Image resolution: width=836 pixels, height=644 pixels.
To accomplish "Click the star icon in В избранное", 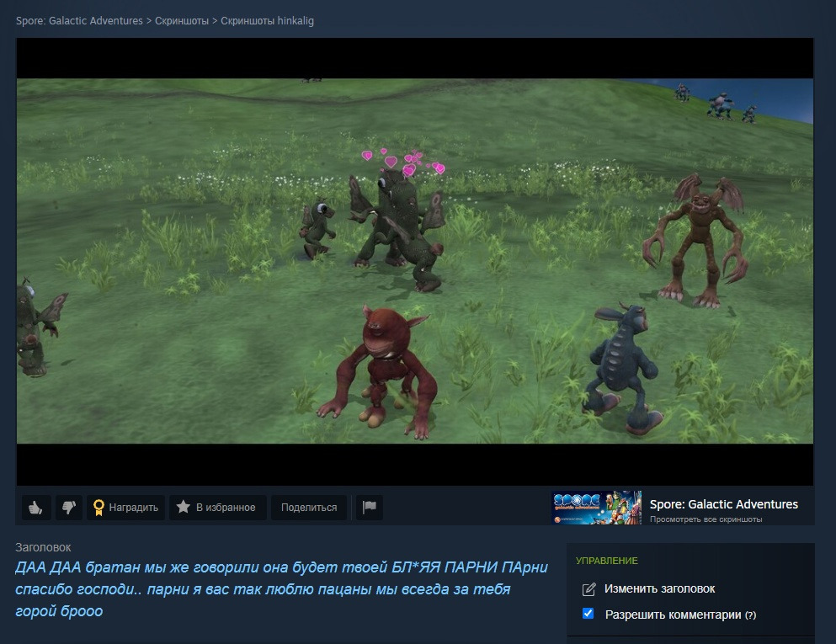I will tap(183, 507).
